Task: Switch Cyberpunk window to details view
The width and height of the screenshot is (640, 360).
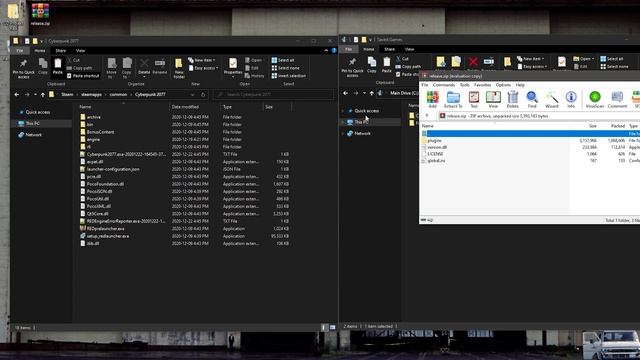Action: click(x=324, y=327)
